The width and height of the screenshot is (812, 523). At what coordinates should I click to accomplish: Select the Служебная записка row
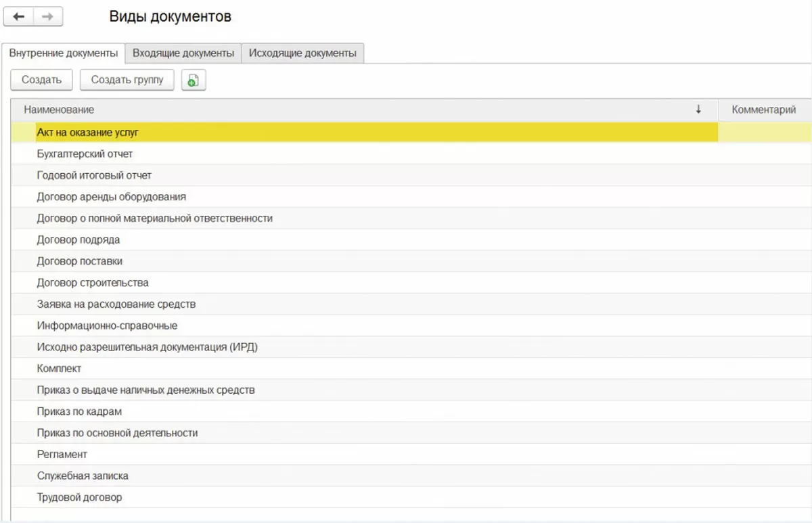tap(83, 476)
